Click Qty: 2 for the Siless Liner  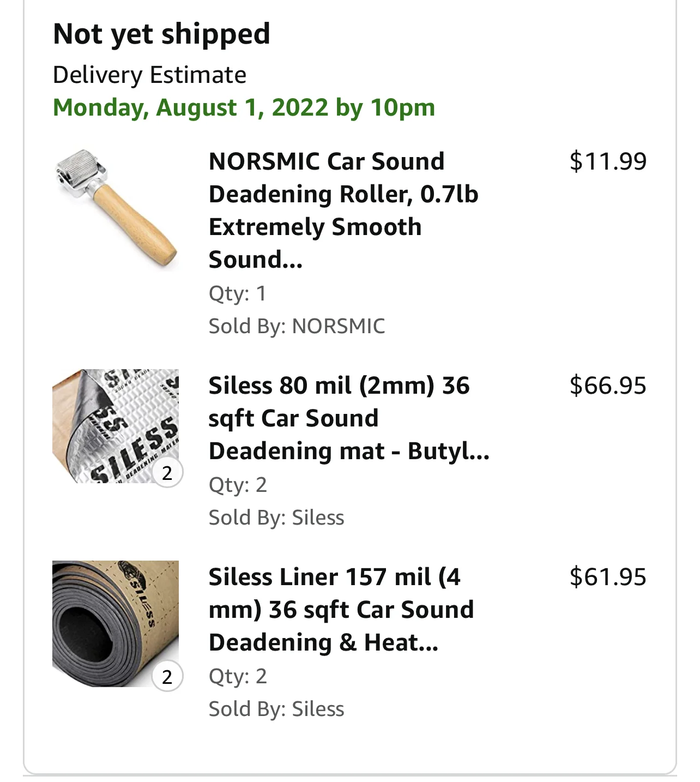point(238,676)
